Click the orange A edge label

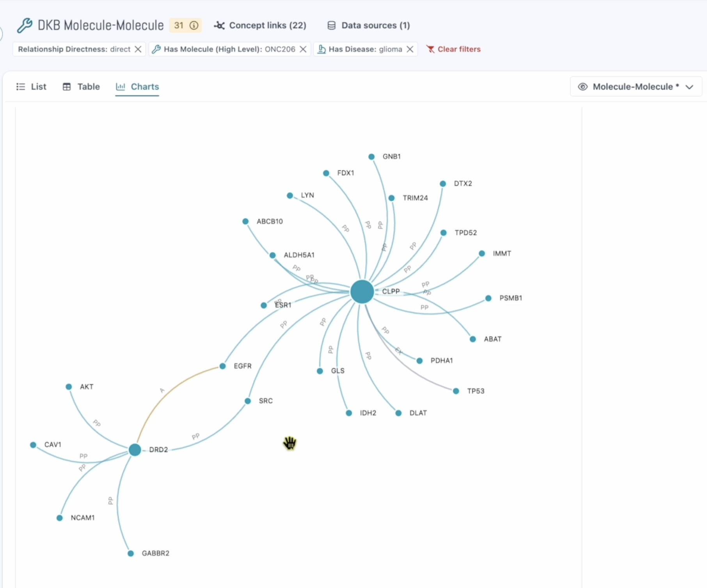[162, 390]
